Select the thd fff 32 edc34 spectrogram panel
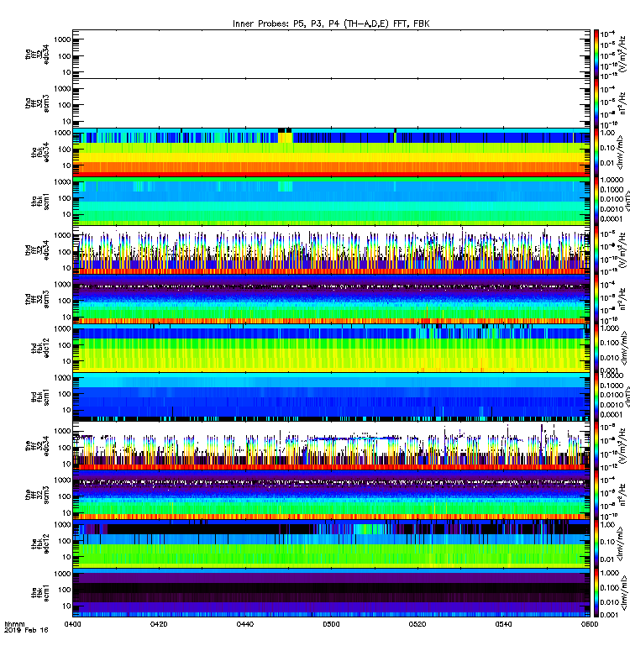The height and width of the screenshot is (672, 630). [331, 250]
